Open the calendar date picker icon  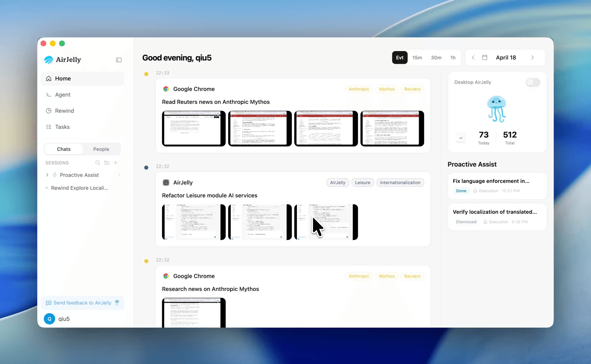click(x=485, y=58)
